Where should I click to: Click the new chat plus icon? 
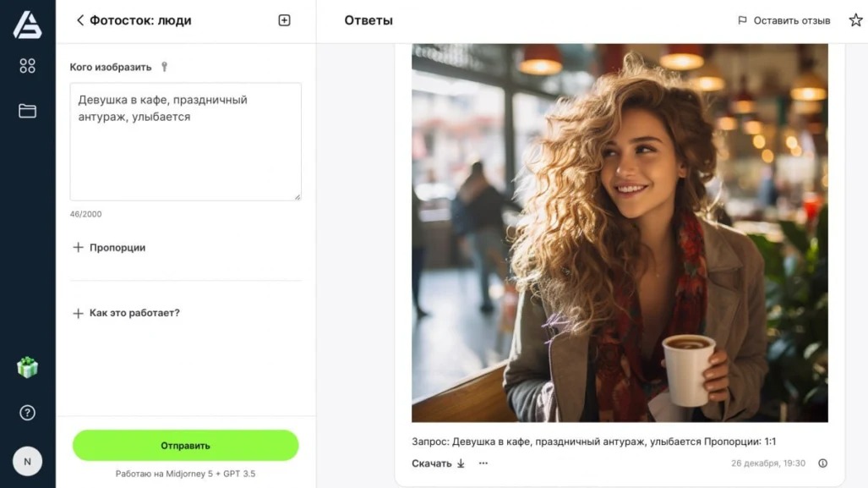click(x=284, y=20)
